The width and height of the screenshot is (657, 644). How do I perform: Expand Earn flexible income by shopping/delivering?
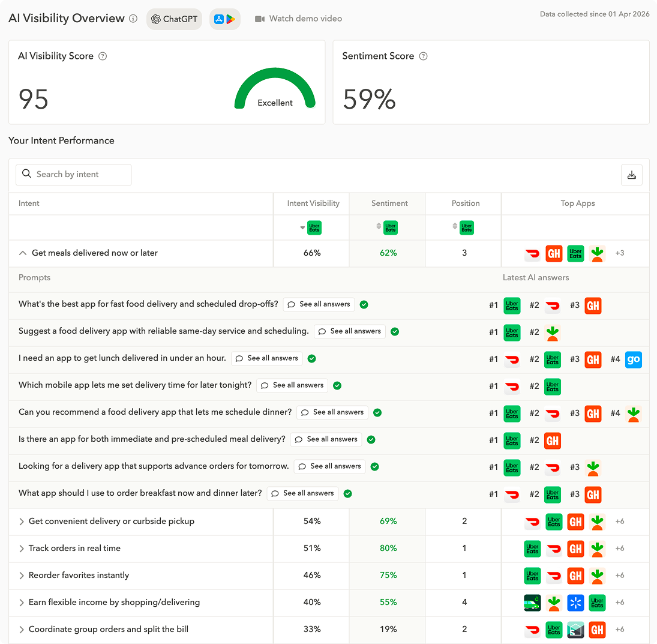pyautogui.click(x=22, y=603)
